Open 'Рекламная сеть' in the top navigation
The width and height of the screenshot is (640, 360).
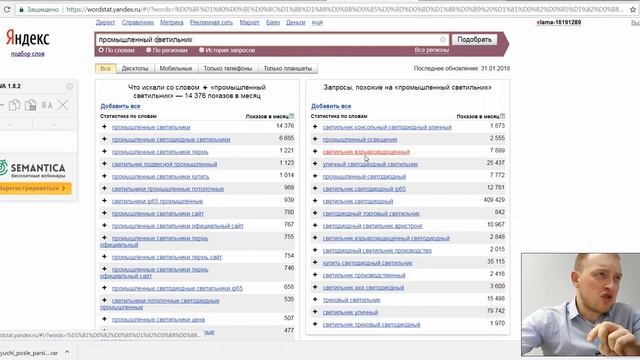211,22
